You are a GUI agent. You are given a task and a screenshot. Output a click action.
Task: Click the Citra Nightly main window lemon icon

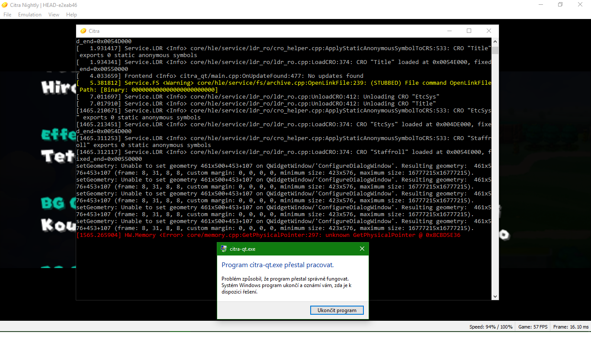[x=4, y=5]
